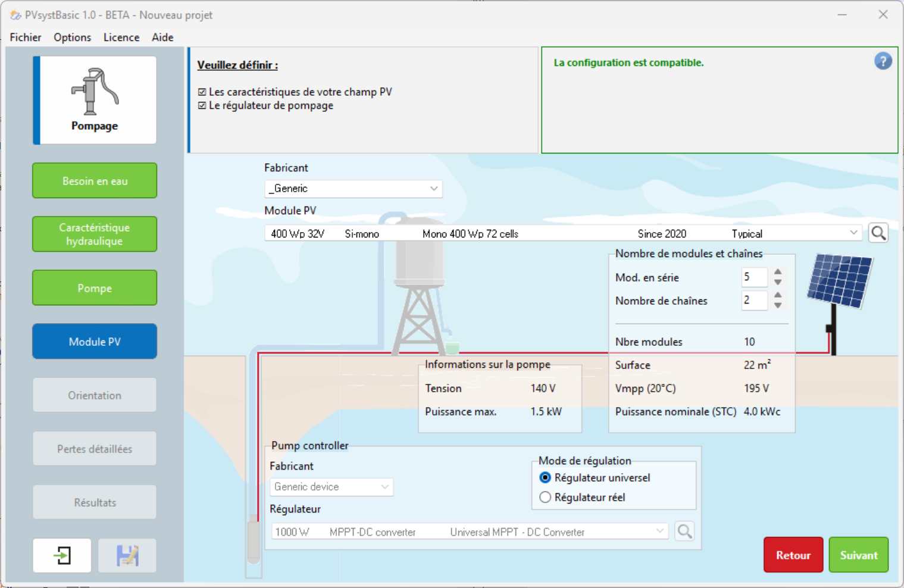
Task: Open the Aide menu
Action: point(162,37)
